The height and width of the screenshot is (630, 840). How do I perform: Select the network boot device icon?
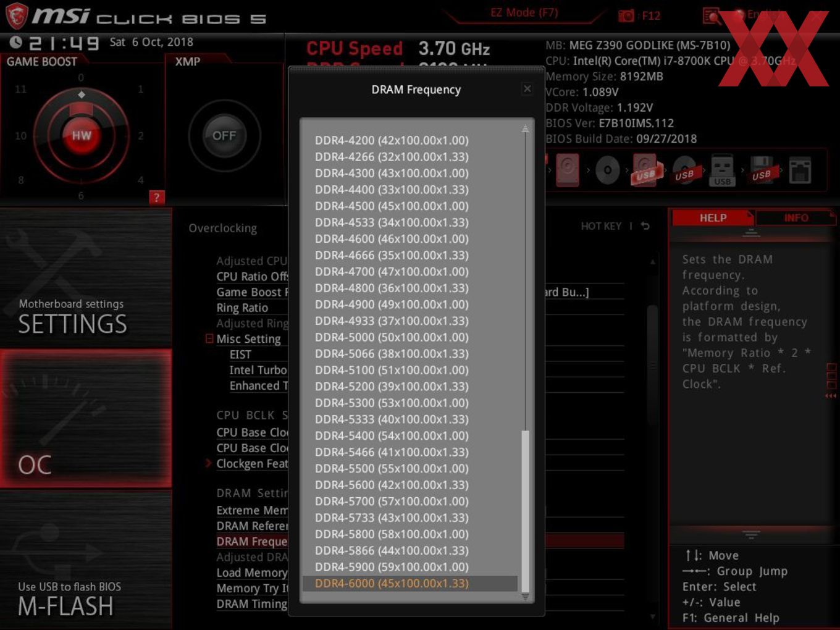pos(800,170)
